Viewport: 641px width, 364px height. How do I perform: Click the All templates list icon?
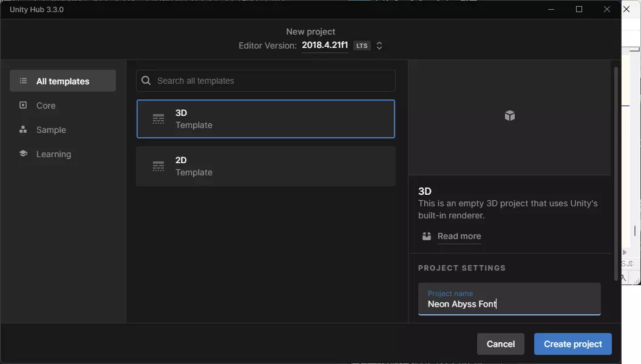23,81
